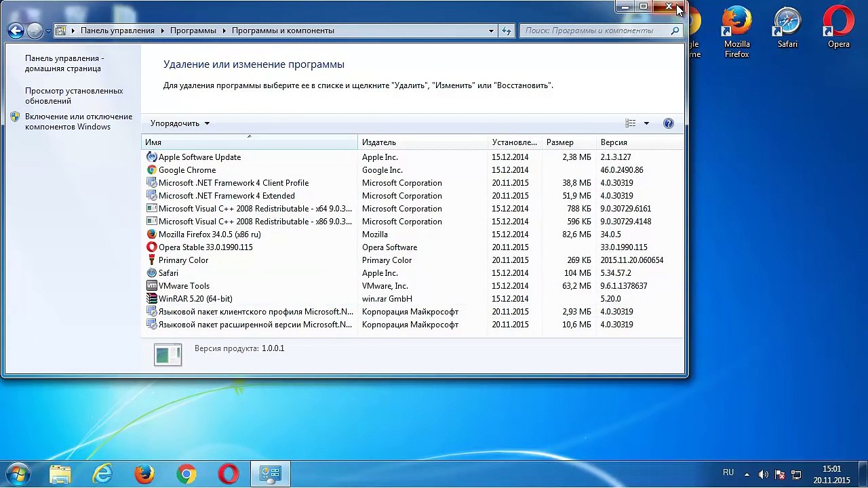
Task: Open the view options dropdown arrow
Action: [x=646, y=123]
